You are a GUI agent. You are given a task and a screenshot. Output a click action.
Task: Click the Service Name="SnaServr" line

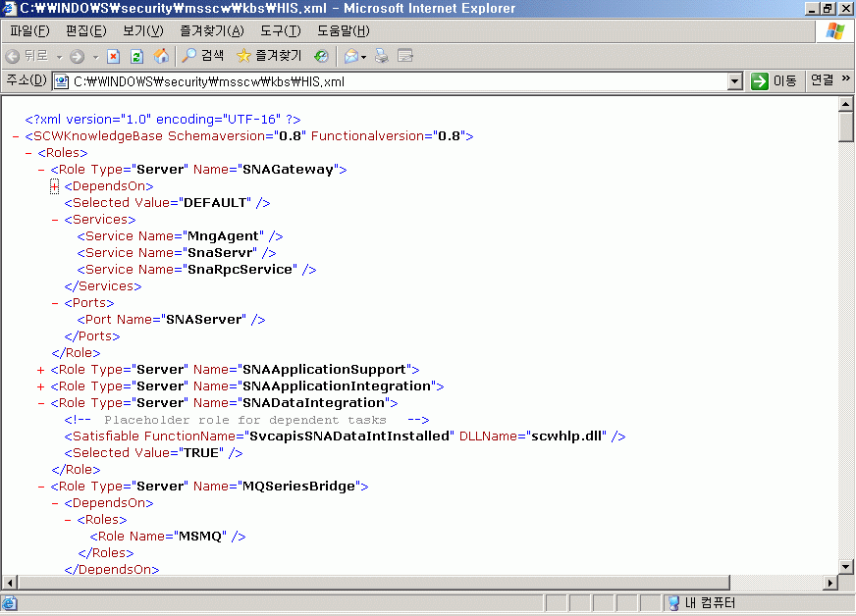177,253
